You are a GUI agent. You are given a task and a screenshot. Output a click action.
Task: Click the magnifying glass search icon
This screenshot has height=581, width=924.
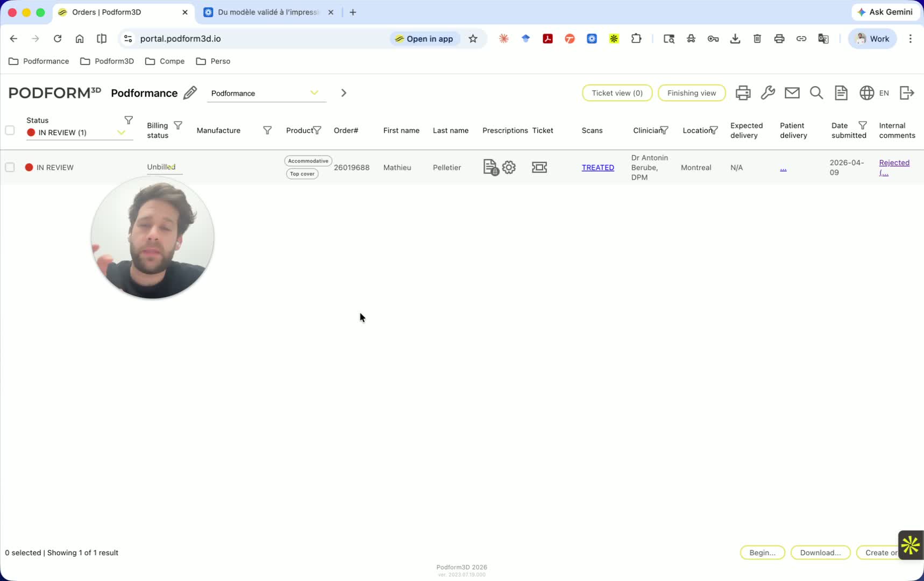coord(816,93)
